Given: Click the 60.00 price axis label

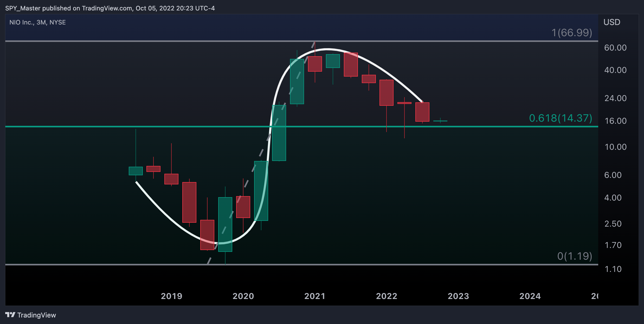Looking at the screenshot, I should [615, 48].
